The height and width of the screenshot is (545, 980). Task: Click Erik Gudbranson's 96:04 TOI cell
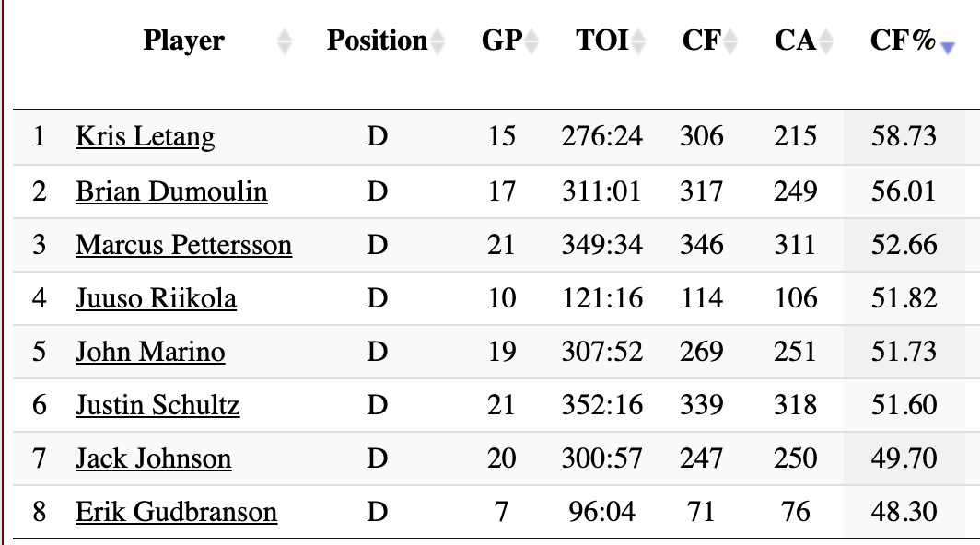601,512
